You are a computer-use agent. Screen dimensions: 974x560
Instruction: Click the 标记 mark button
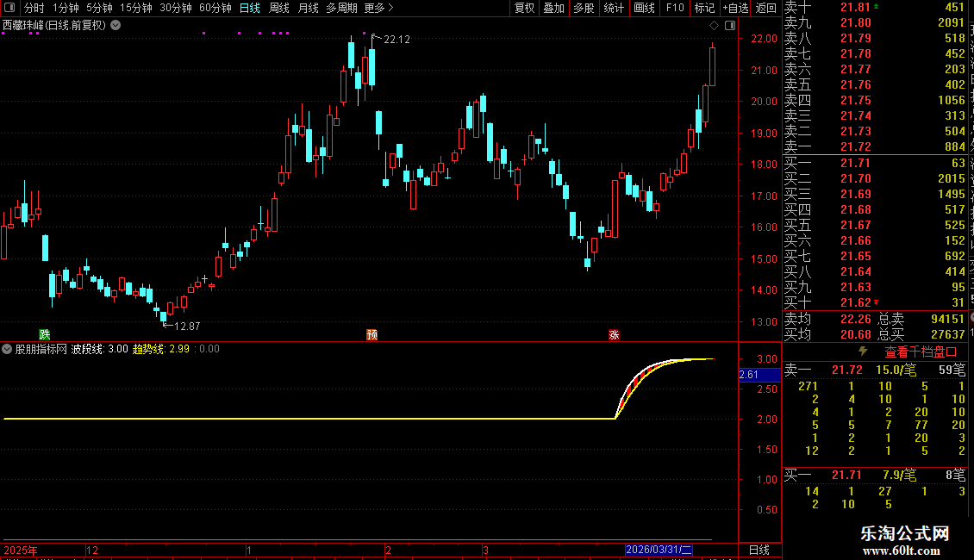(704, 8)
